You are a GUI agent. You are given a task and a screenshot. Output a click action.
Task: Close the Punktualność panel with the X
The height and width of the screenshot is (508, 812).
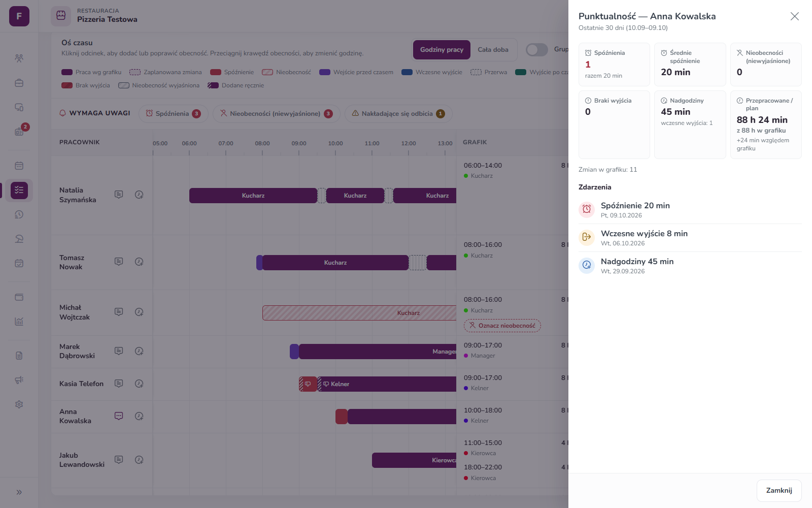coord(795,16)
